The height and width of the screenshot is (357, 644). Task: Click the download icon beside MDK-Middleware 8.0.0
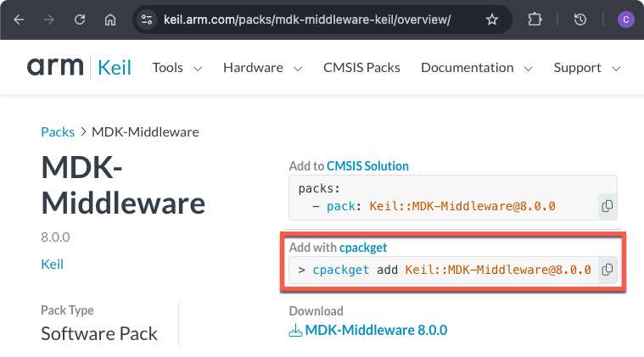295,331
